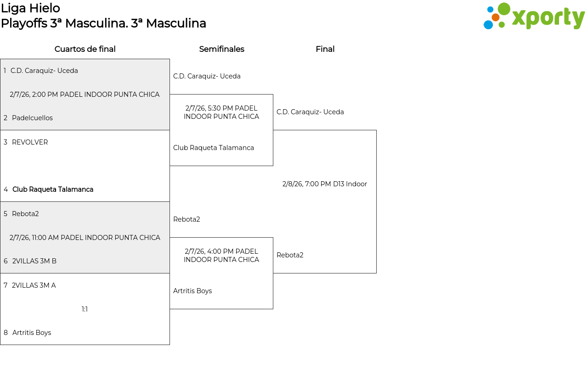
Task: Click the Semifinales column header
Action: [221, 49]
